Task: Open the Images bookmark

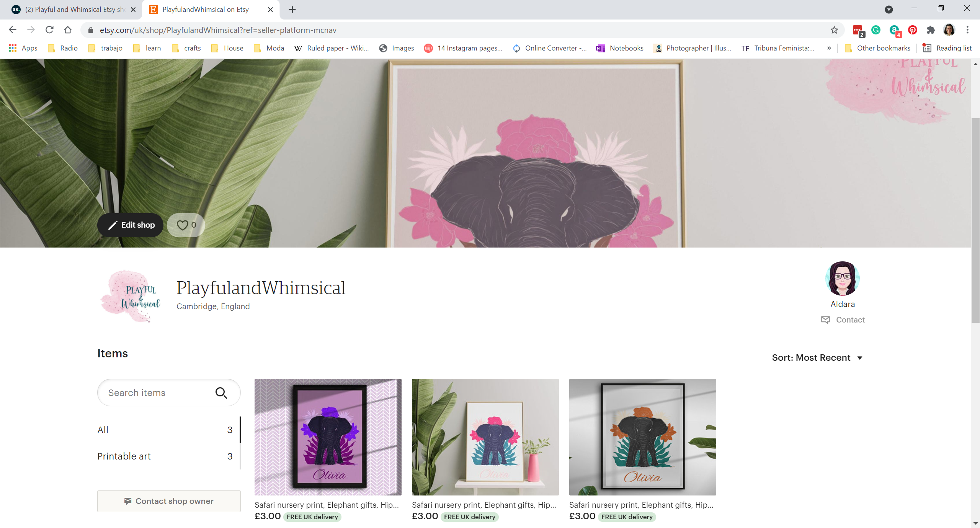Action: [397, 48]
